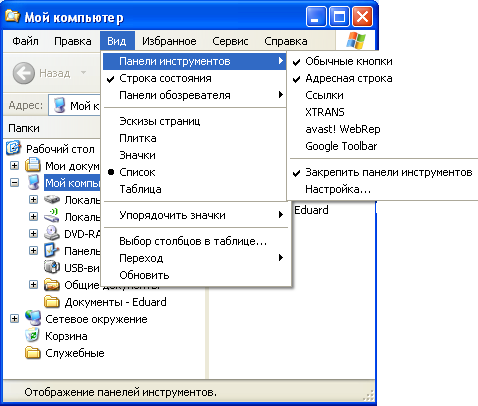This screenshot has height=406, width=478.
Task: Open the Избранное menu
Action: click(x=169, y=41)
